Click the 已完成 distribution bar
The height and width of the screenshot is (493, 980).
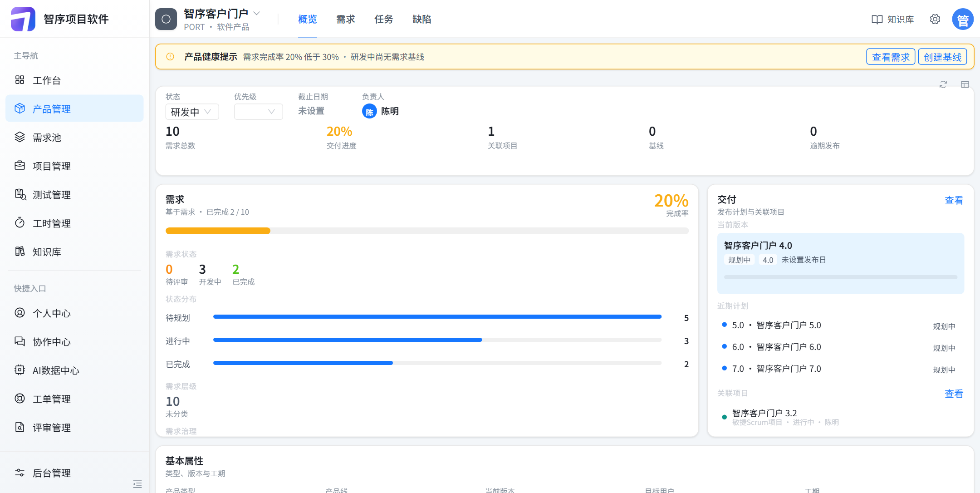[x=437, y=363]
